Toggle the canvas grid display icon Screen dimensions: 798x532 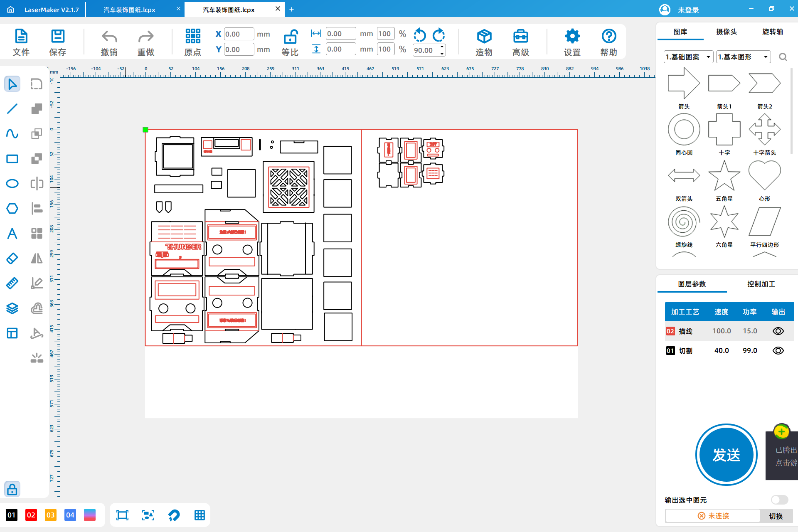pyautogui.click(x=199, y=515)
